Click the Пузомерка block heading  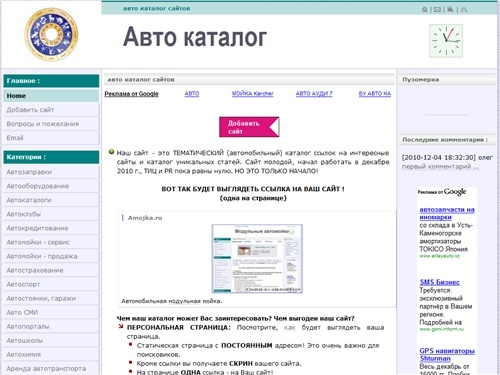point(421,80)
